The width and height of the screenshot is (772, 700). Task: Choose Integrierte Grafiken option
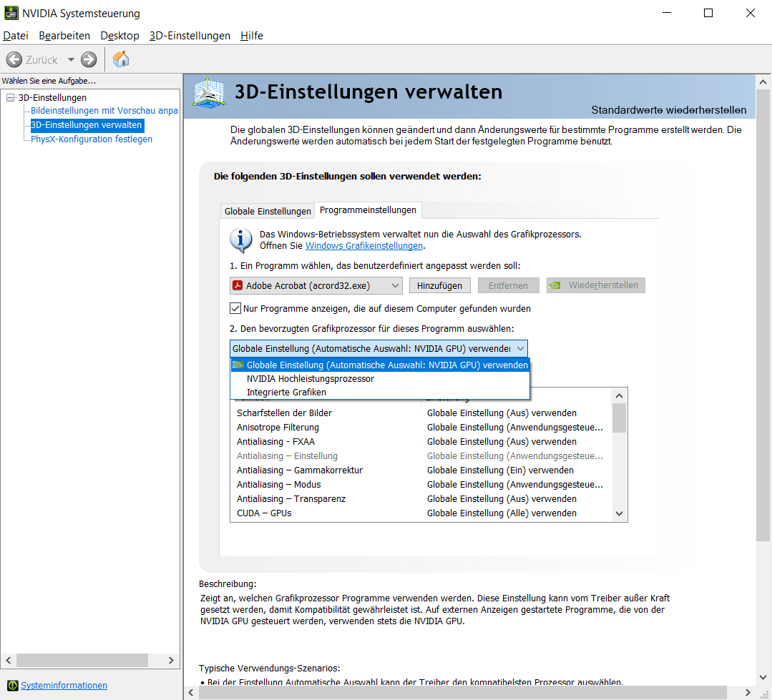380,392
